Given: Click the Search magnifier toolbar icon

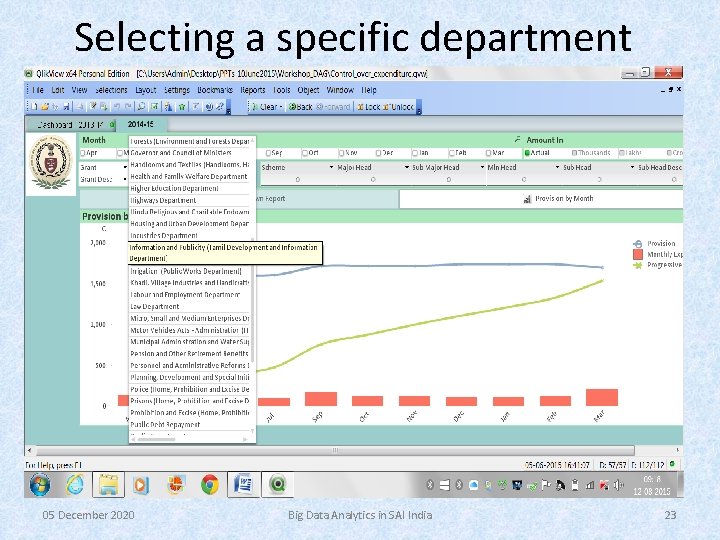Looking at the screenshot, I should coord(141,107).
